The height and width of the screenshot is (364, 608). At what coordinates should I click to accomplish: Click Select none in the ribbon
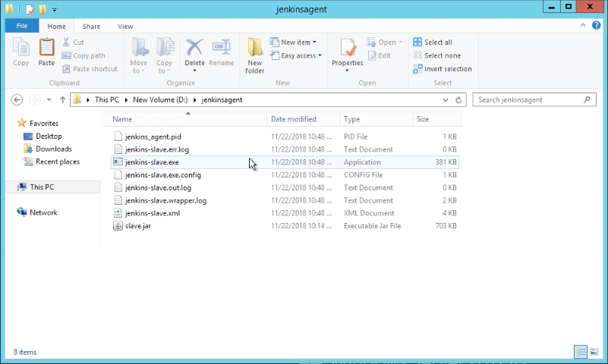pos(437,55)
